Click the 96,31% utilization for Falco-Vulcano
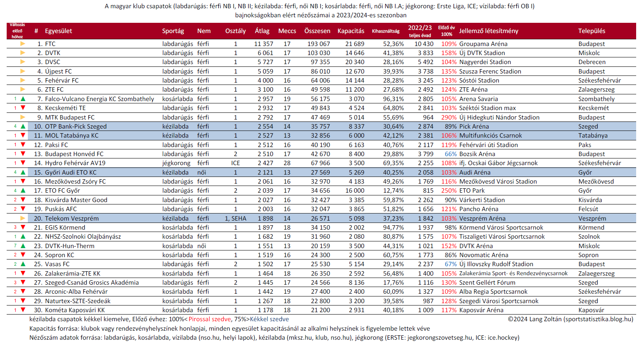This screenshot has width=644, height=346. pos(393,99)
